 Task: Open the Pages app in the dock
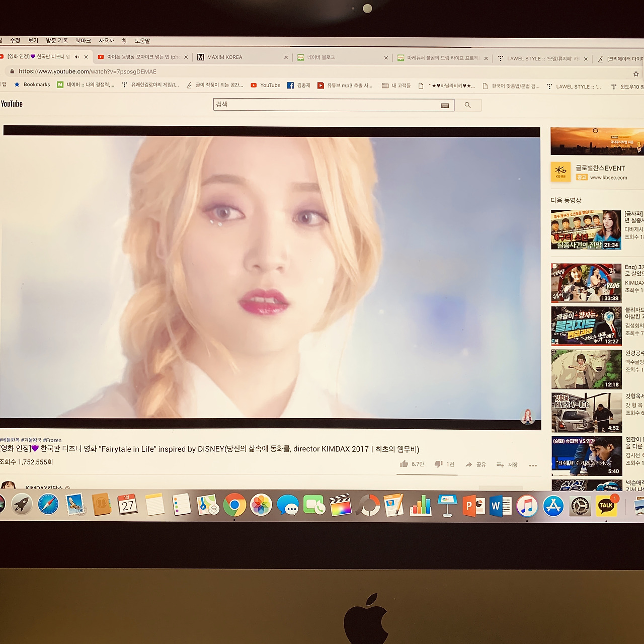[394, 506]
